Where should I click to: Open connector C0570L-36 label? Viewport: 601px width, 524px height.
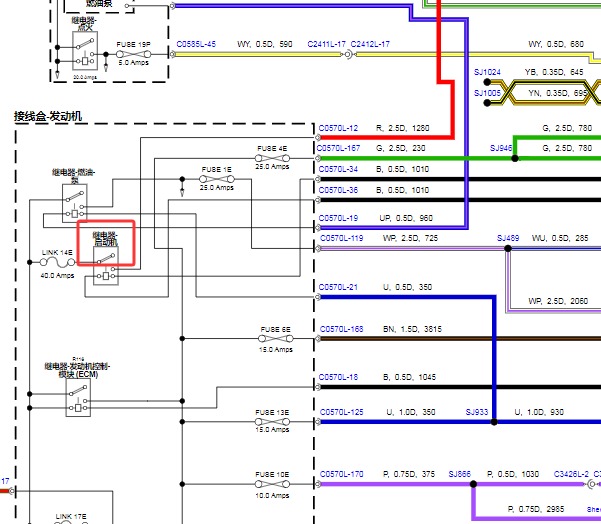pos(338,190)
